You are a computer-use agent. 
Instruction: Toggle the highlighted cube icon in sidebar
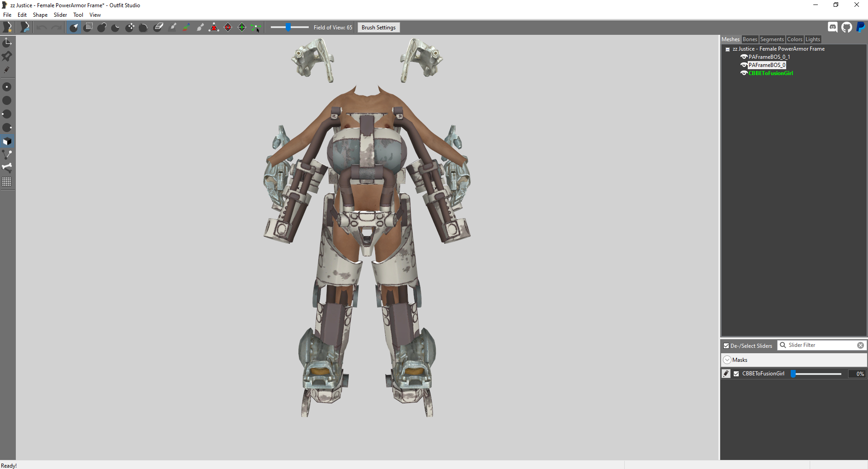coord(7,141)
